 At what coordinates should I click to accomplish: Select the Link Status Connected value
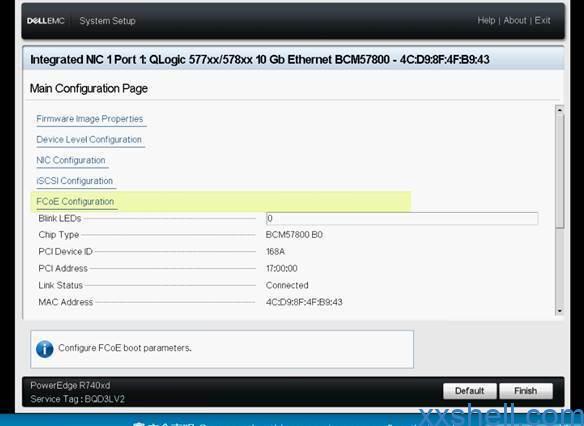point(287,285)
